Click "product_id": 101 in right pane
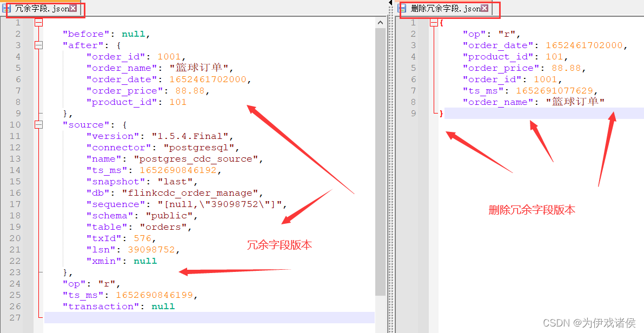The image size is (644, 333). pos(515,57)
